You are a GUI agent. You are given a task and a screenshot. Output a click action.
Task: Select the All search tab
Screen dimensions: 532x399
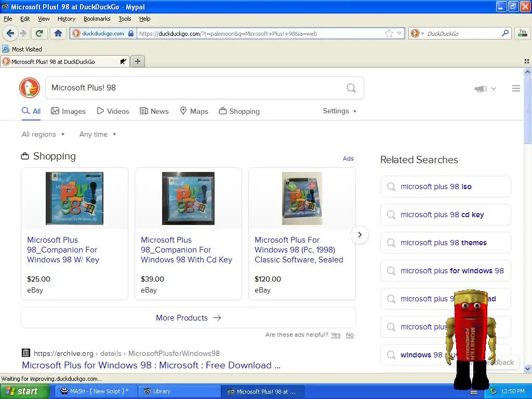[31, 111]
